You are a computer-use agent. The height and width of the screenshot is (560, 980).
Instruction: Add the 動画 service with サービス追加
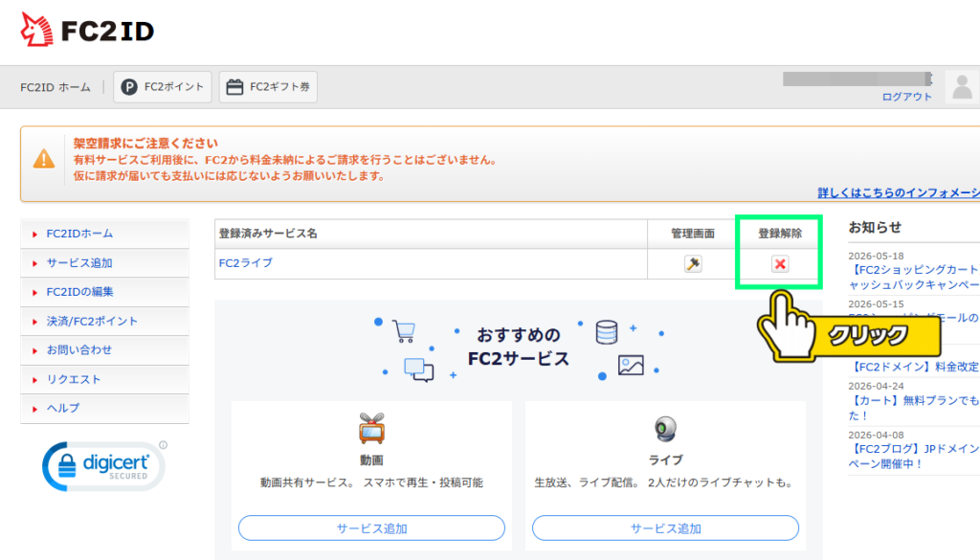pos(371,528)
